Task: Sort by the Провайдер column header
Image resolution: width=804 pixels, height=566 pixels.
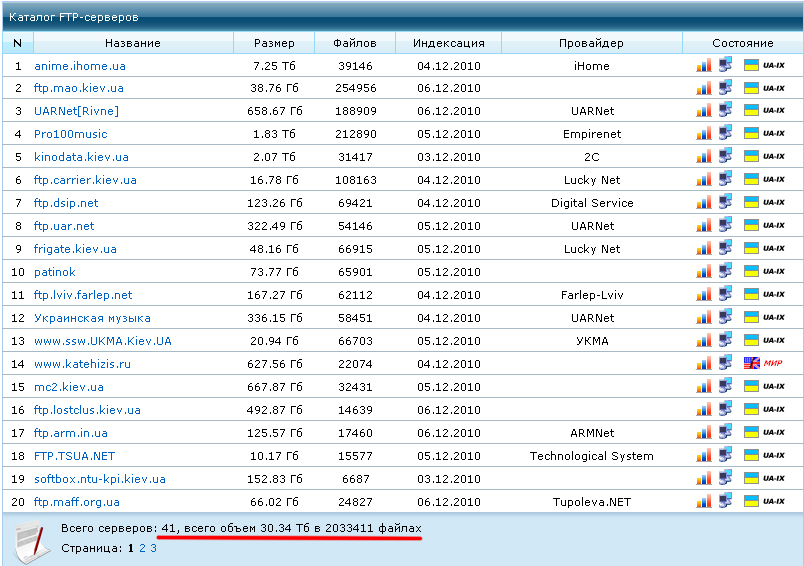Action: (591, 43)
